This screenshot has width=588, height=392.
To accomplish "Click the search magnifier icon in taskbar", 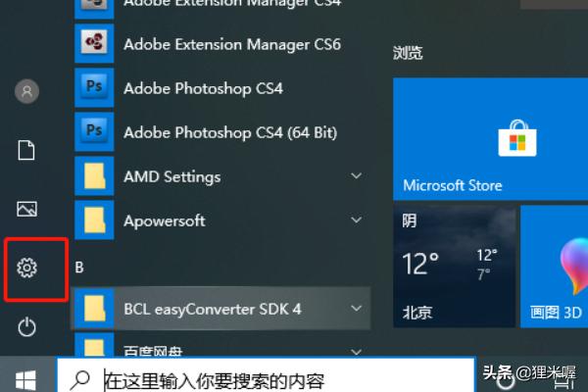I will pos(85,379).
